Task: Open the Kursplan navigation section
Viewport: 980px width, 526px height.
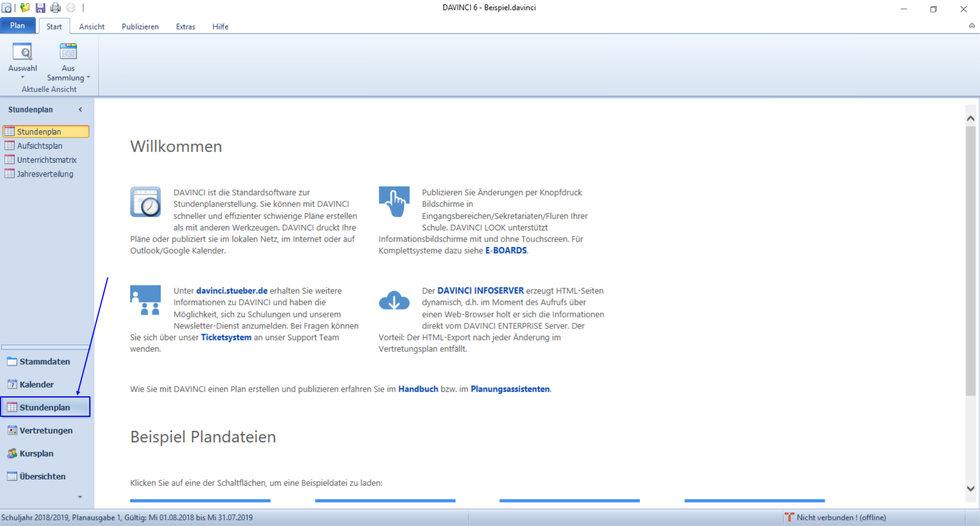Action: click(x=46, y=453)
